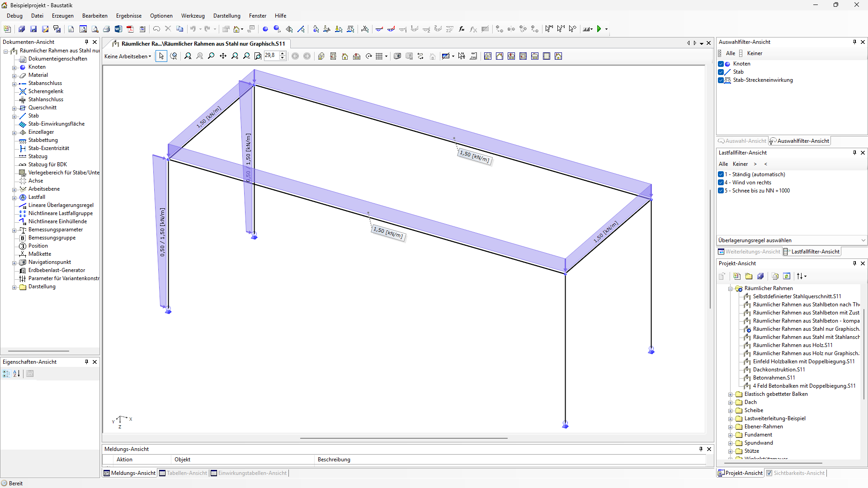Click the print preview icon

[x=95, y=29]
